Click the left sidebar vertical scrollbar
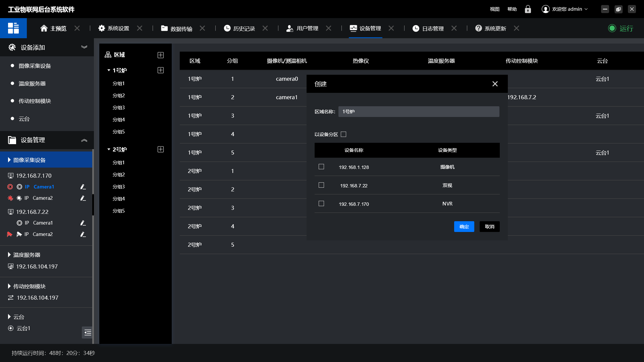This screenshot has width=644, height=362. click(x=93, y=204)
